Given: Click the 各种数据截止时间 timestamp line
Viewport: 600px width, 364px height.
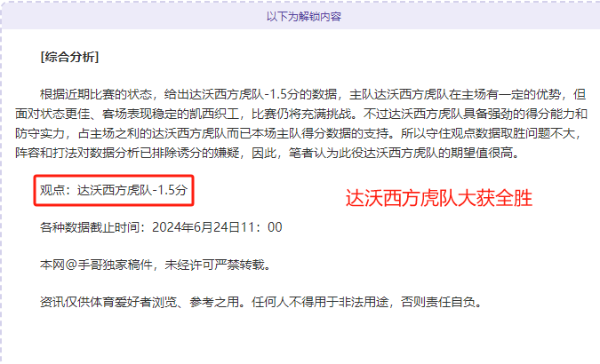Looking at the screenshot, I should click(x=161, y=227).
